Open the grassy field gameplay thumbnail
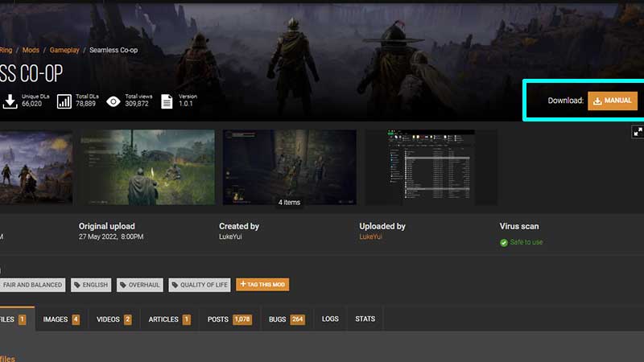This screenshot has width=644, height=362. coord(147,167)
